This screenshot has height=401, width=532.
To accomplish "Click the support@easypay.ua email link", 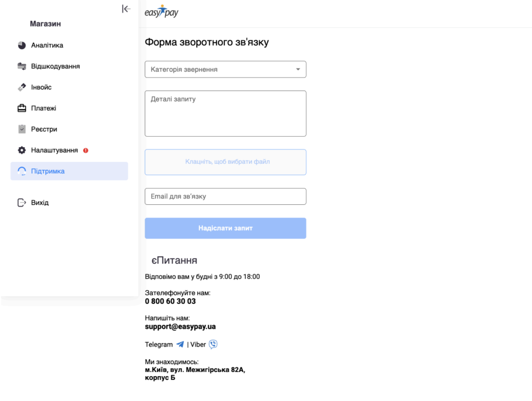I will [x=180, y=327].
